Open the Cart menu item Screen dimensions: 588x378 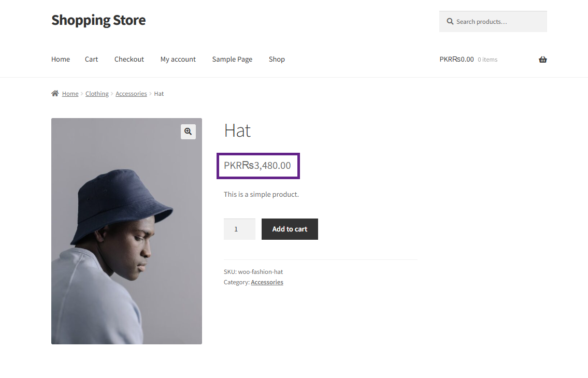click(91, 59)
